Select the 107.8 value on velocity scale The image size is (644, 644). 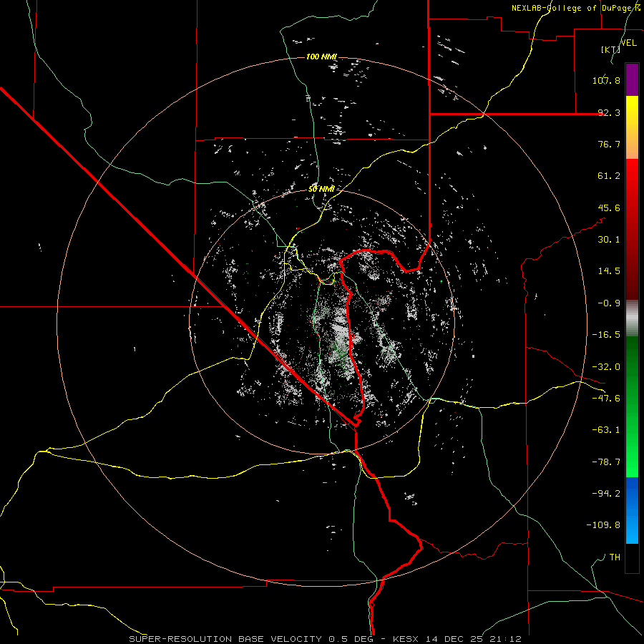pyautogui.click(x=606, y=80)
